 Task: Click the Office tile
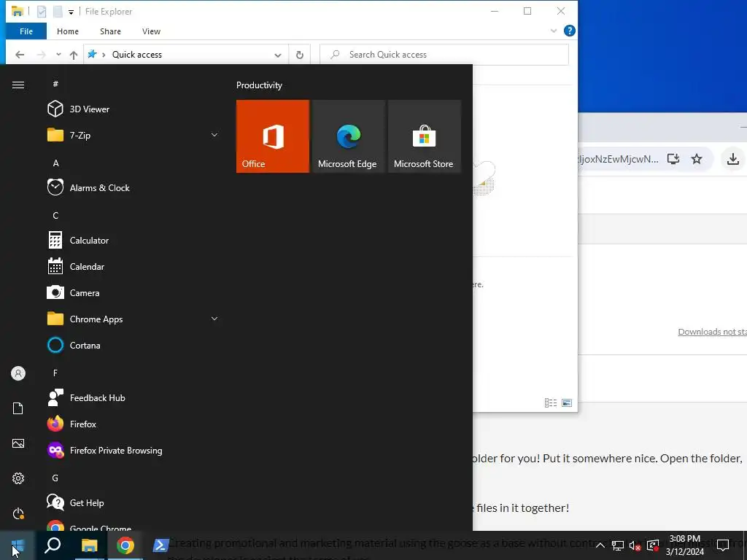point(273,136)
